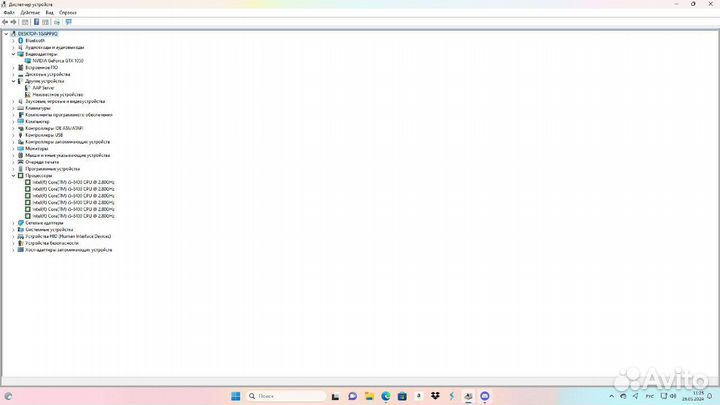Click the Неизвестное устройство warning icon
The width and height of the screenshot is (720, 405).
click(28, 95)
